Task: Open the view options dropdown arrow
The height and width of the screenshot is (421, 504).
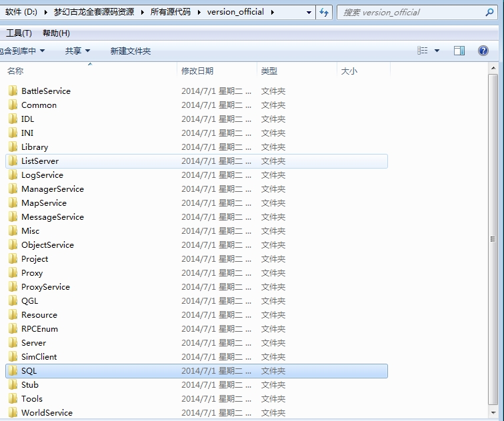Action: 437,51
